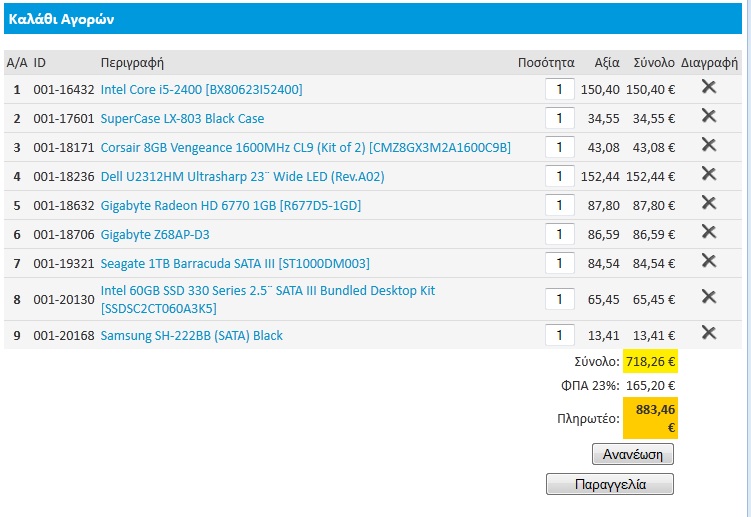Screen dimensions: 751x517
Task: Focus quantity field for Gigabyte Radeon HD 6770
Action: 559,206
